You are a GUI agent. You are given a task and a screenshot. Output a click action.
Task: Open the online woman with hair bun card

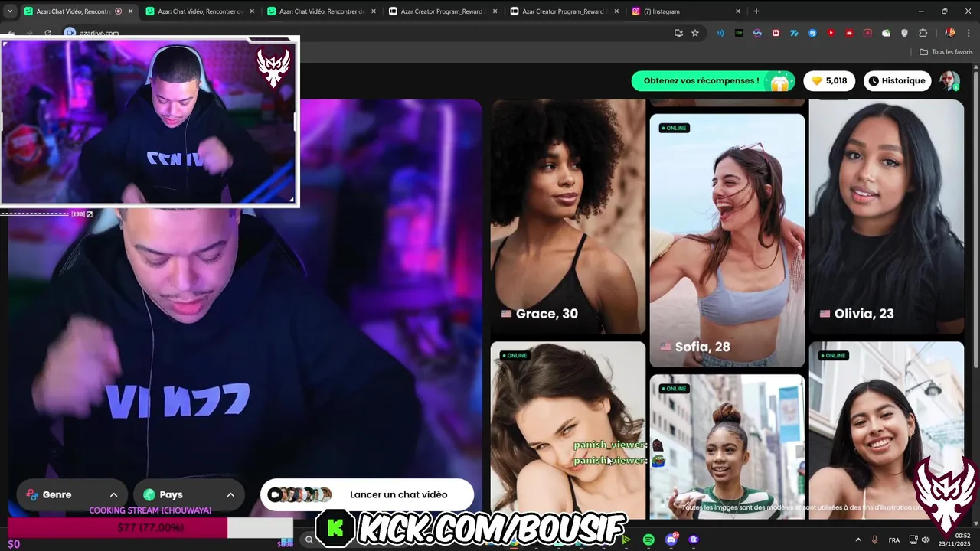pyautogui.click(x=727, y=446)
